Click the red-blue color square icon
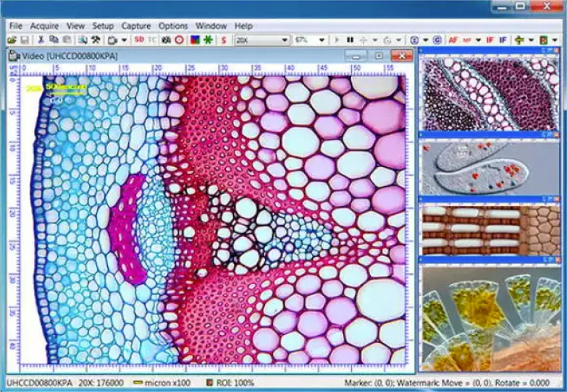567x392 pixels. point(196,40)
